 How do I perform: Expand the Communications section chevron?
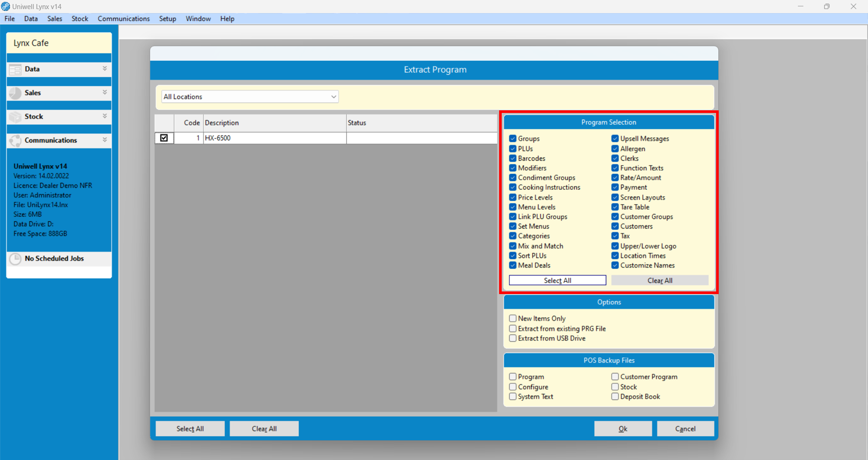pos(105,140)
